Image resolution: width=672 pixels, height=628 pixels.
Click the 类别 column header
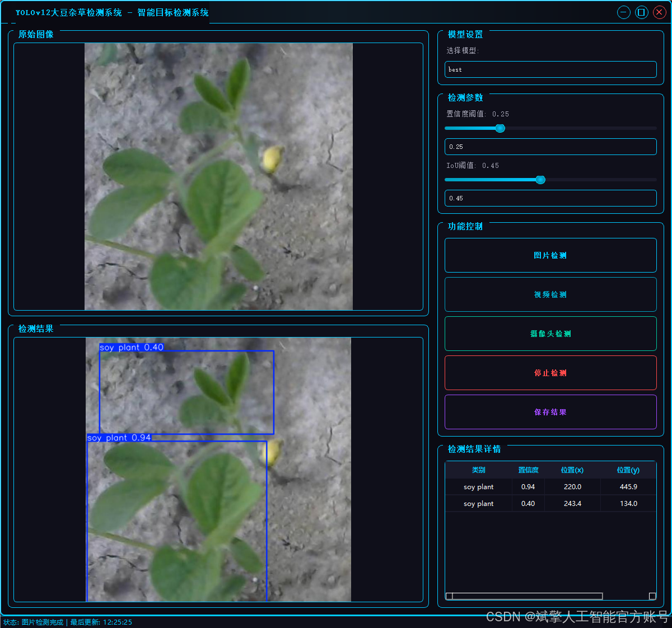pos(479,470)
